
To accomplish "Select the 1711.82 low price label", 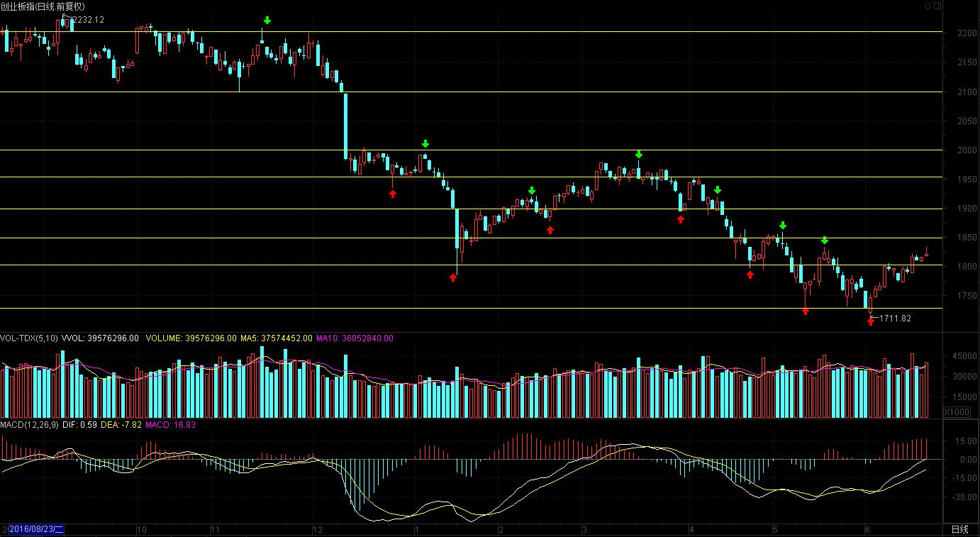I will coord(895,319).
